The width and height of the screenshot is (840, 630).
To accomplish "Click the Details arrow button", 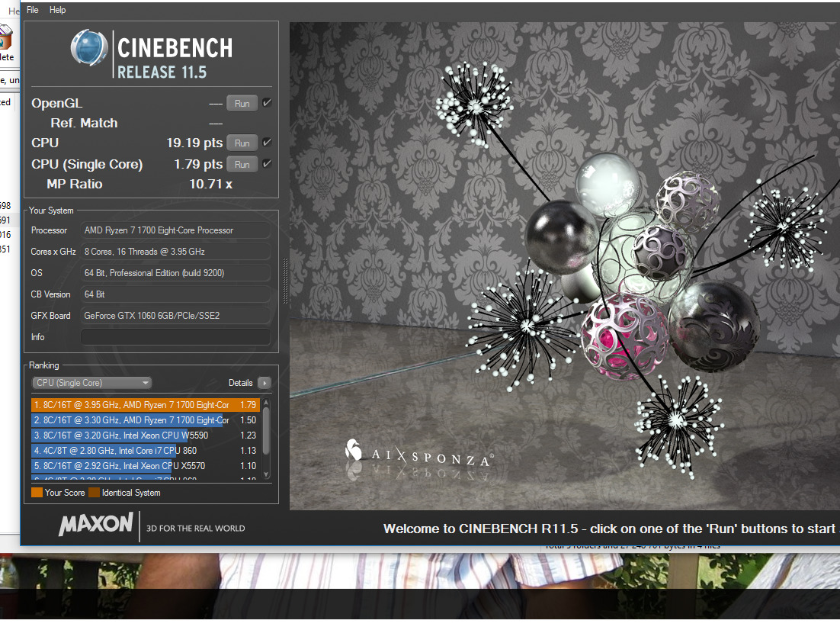I will (x=264, y=383).
